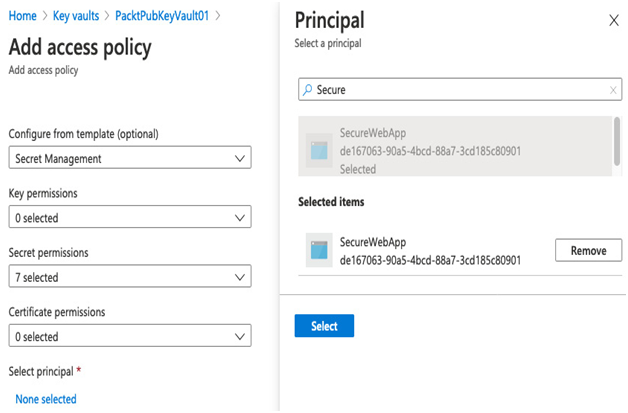
Task: Navigate to Key vaults breadcrumb
Action: click(x=76, y=16)
